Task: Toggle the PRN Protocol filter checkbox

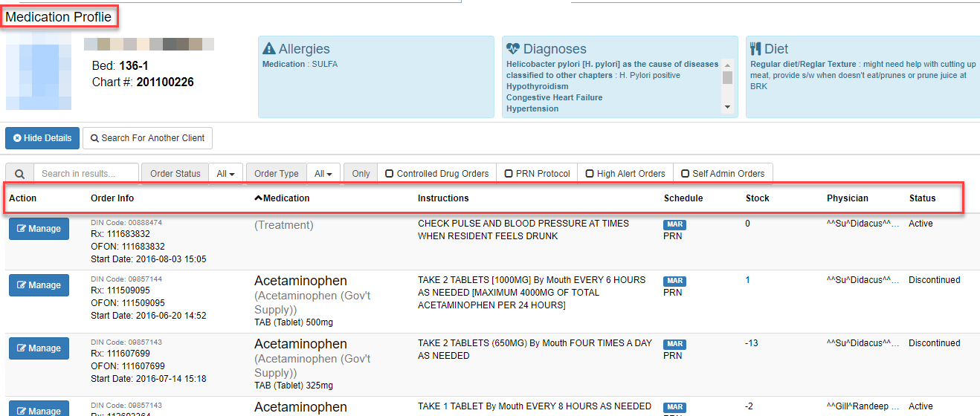Action: (509, 174)
